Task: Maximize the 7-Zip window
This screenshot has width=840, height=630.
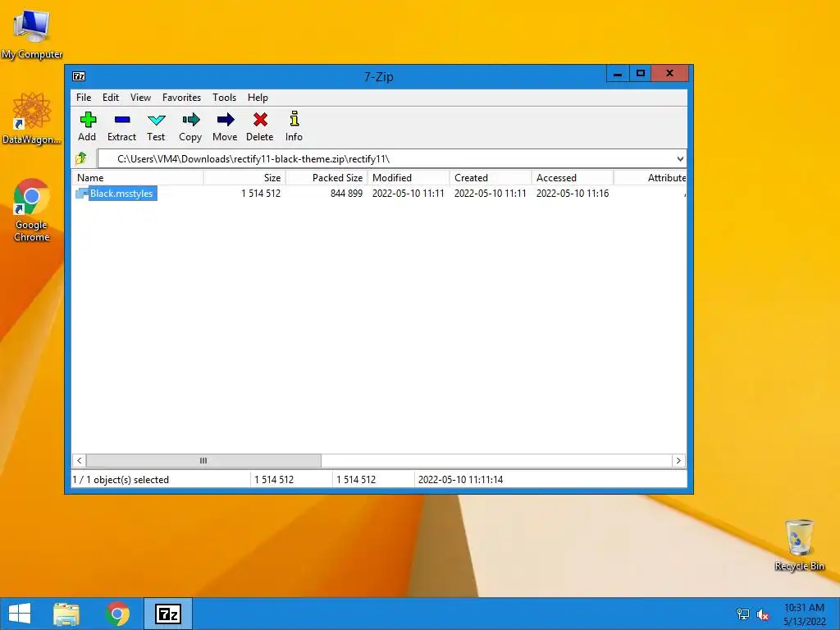Action: [640, 74]
